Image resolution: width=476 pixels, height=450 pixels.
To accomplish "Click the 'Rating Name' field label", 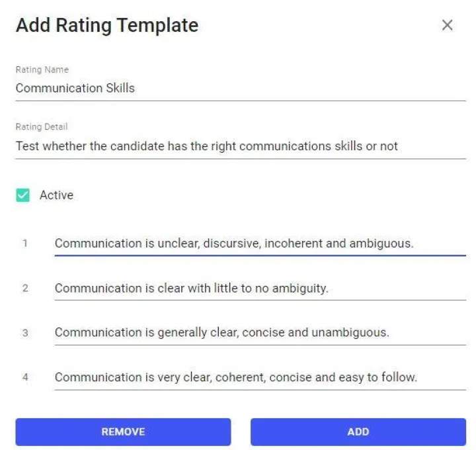I will click(42, 69).
